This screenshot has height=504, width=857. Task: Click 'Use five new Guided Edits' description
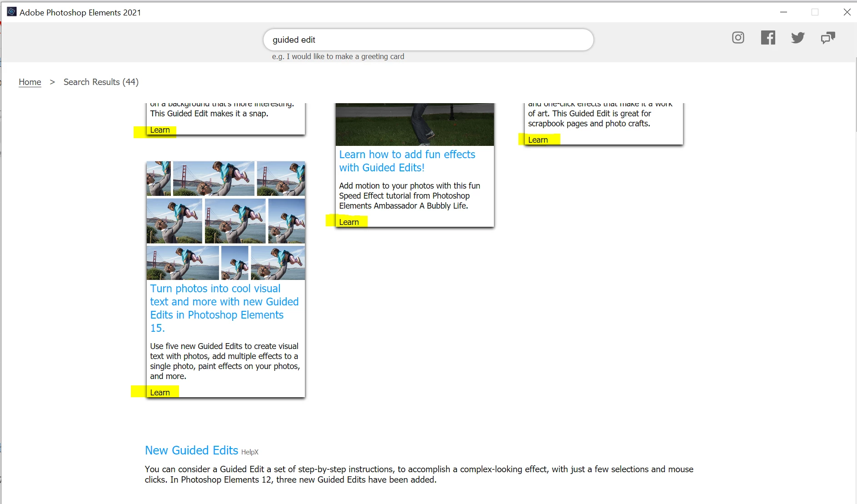pos(225,361)
